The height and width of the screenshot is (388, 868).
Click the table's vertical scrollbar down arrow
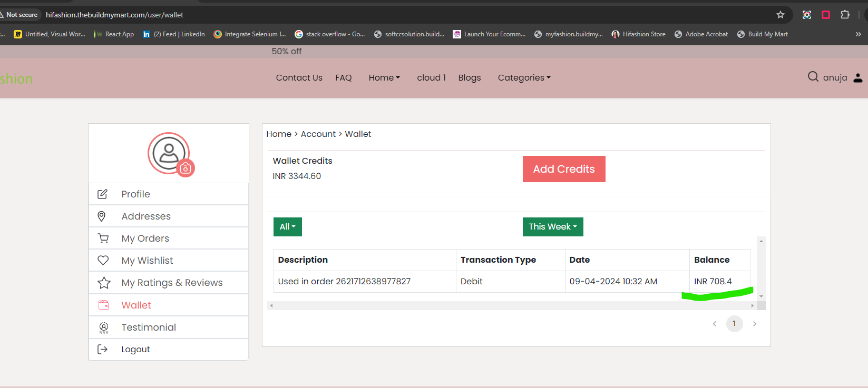761,296
